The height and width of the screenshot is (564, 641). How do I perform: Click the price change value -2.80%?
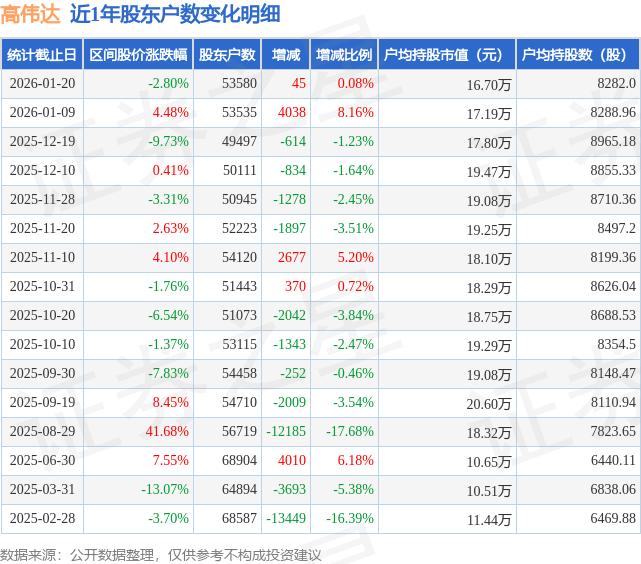pyautogui.click(x=168, y=83)
